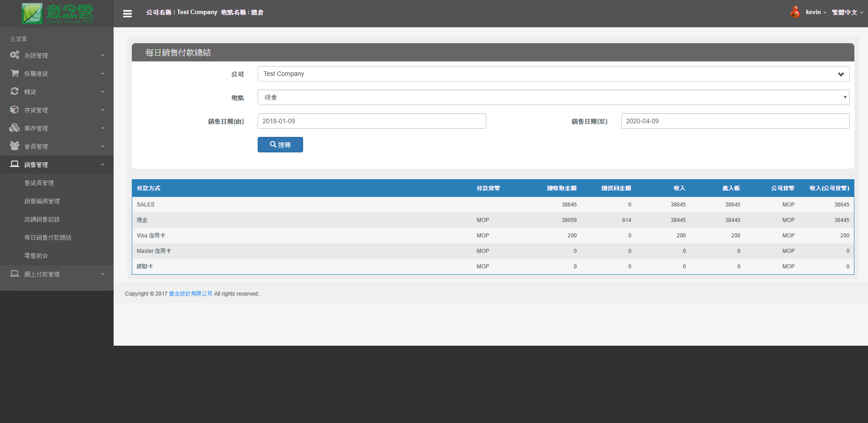Expand the kevin user menu

pos(816,12)
